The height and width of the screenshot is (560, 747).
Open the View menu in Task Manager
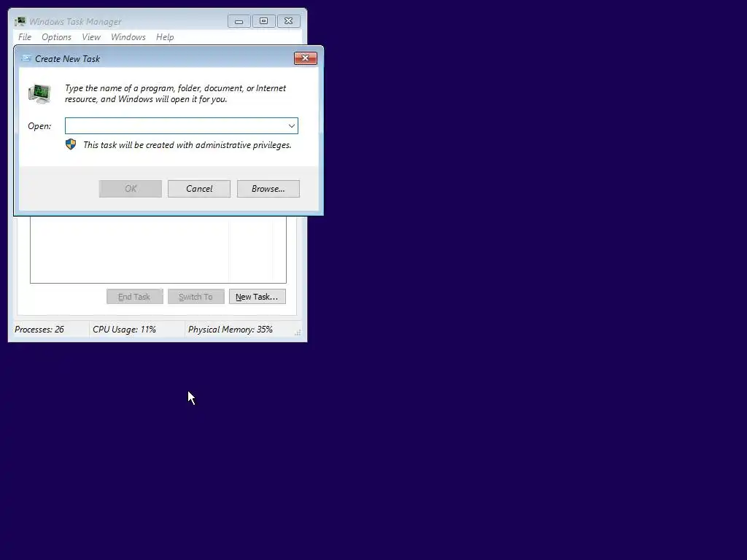coord(91,37)
